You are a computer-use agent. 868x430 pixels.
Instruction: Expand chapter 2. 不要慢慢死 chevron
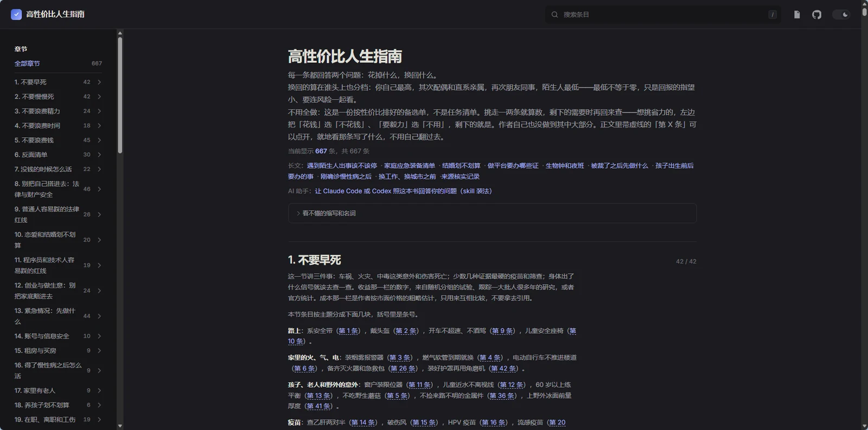(x=99, y=97)
